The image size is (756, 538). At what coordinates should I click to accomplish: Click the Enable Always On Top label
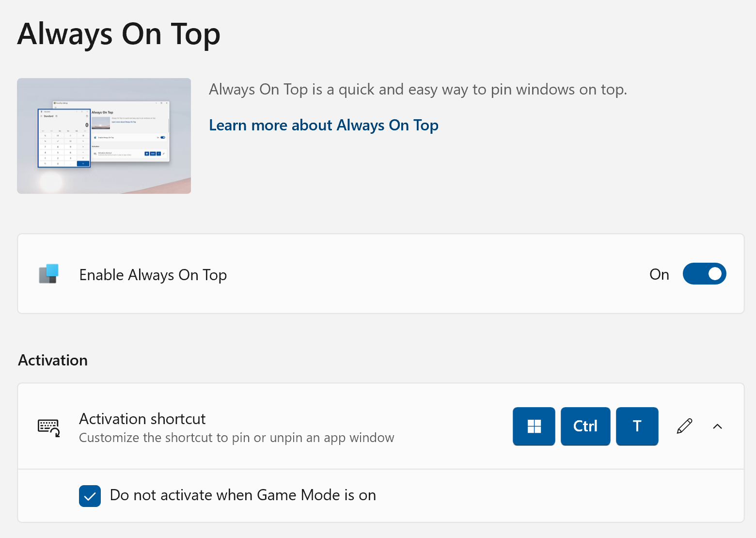click(153, 275)
